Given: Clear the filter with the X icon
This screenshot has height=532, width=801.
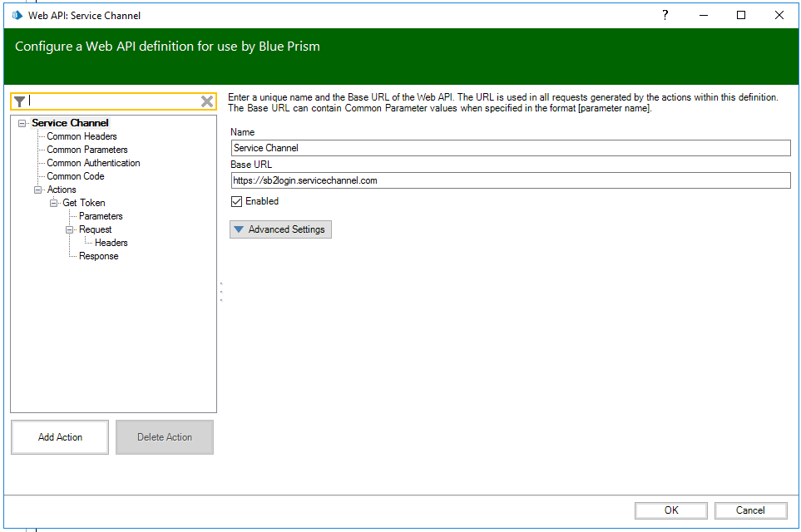Looking at the screenshot, I should (x=207, y=101).
